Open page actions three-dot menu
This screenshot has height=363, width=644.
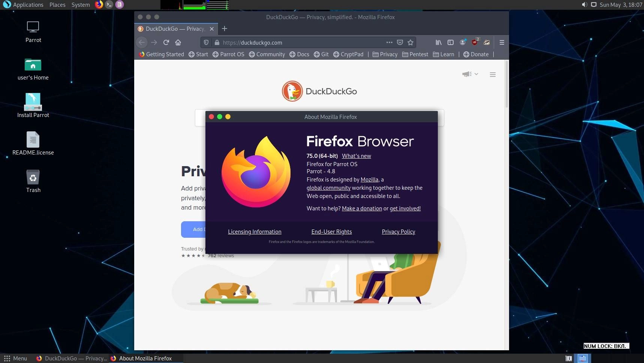[x=389, y=42]
